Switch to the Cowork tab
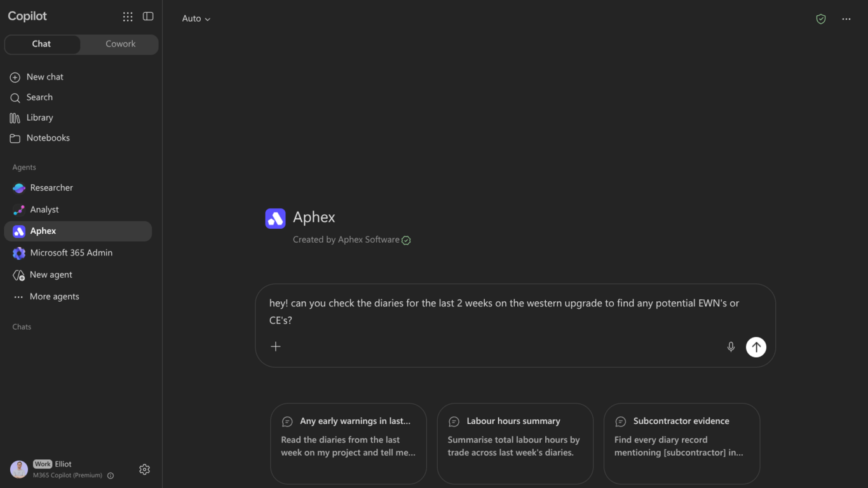 point(120,44)
